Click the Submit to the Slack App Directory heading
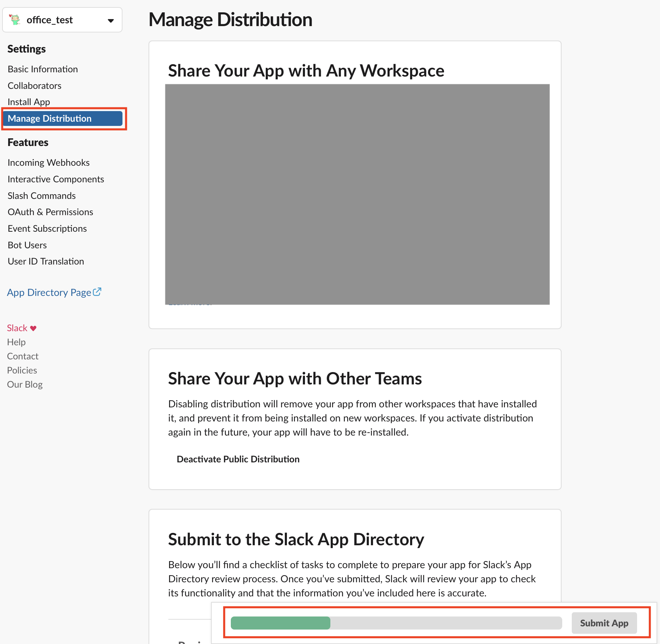The image size is (660, 644). tap(296, 539)
